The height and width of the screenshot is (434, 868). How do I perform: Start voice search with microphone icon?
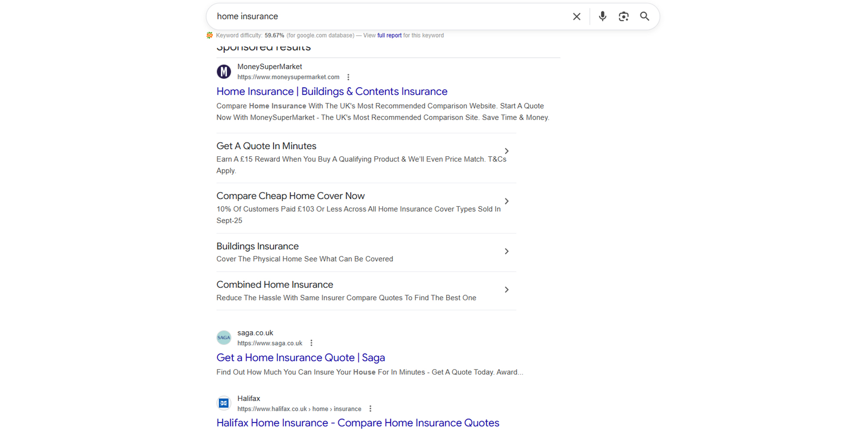[602, 16]
